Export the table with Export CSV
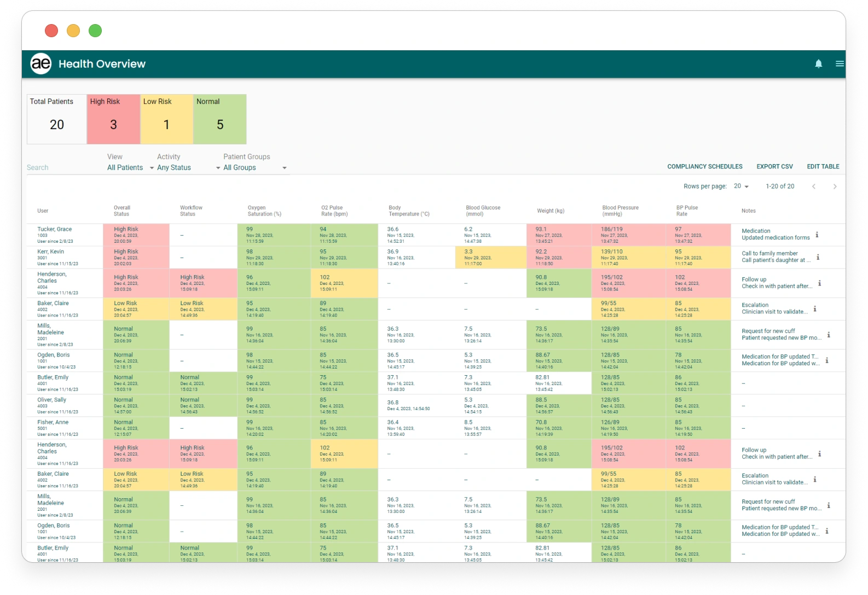 coord(774,167)
